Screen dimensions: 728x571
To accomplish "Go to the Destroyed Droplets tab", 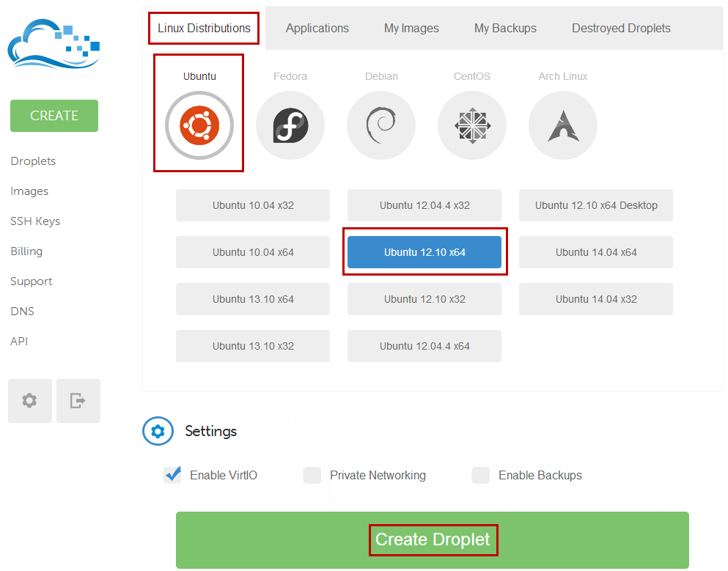I will pos(621,29).
